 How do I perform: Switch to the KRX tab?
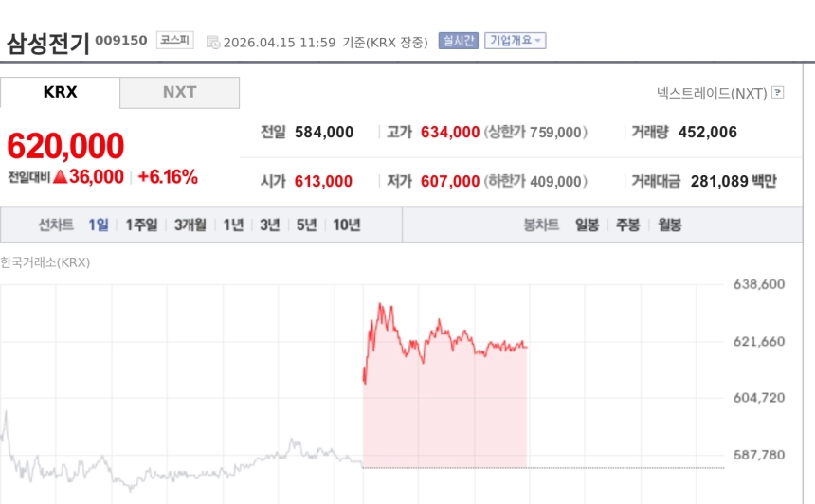click(60, 93)
